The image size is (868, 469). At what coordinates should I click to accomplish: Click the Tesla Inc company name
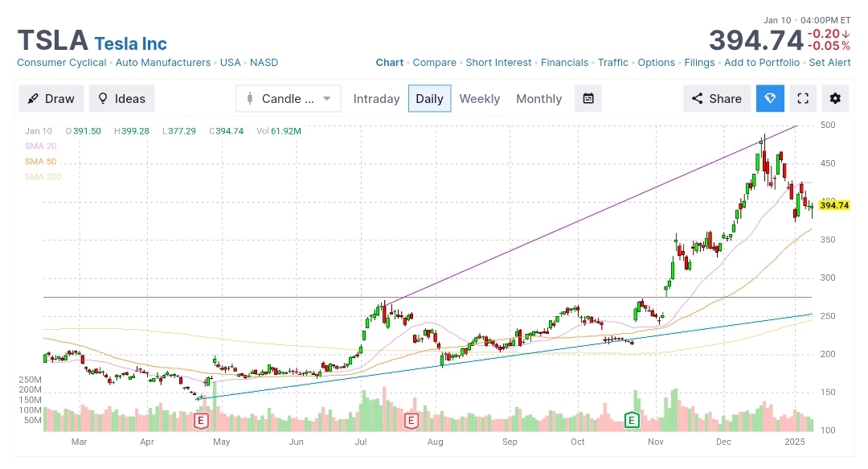131,43
